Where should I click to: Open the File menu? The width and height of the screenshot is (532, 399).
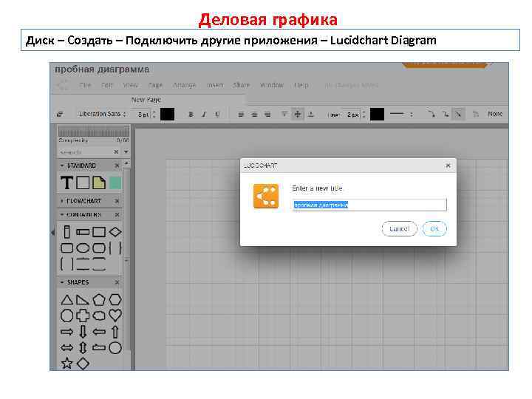86,85
